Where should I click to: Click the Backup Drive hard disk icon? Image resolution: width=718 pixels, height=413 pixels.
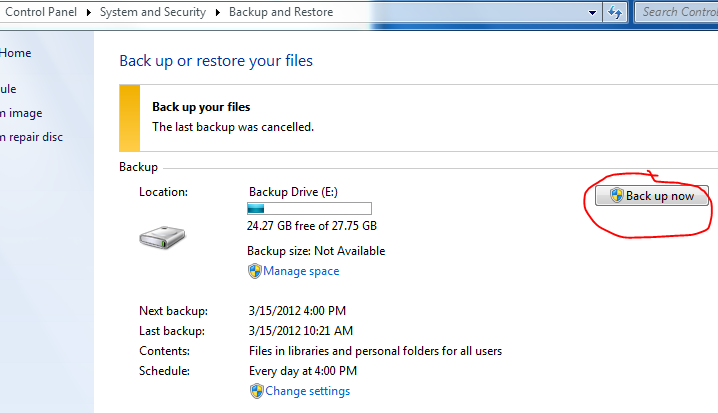163,237
